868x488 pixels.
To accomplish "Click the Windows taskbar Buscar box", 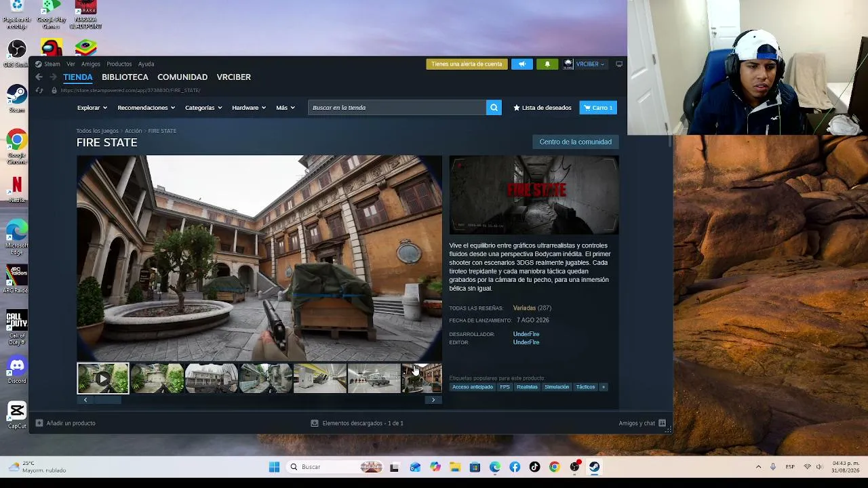I will coord(334,467).
